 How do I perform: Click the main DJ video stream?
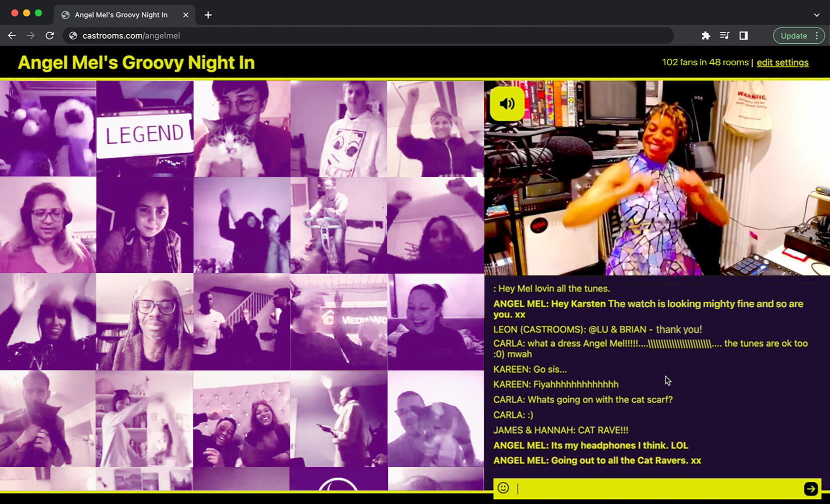[657, 178]
